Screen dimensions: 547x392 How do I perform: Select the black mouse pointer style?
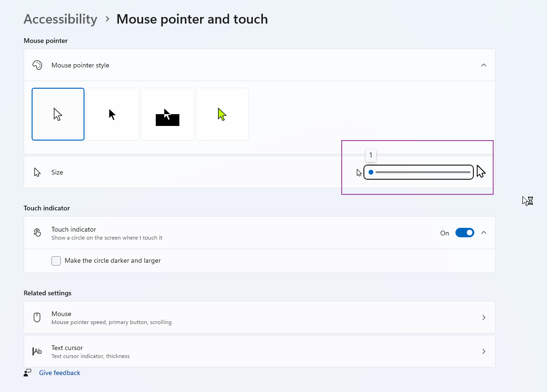tap(113, 114)
